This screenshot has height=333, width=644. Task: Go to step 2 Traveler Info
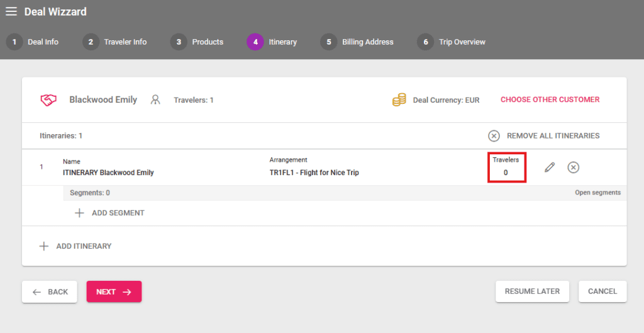point(116,42)
